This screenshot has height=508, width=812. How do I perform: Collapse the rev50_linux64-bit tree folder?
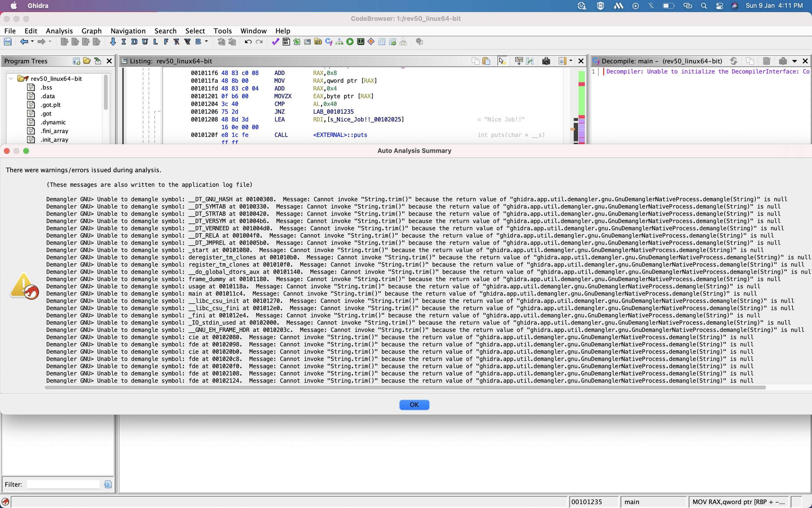pyautogui.click(x=11, y=79)
